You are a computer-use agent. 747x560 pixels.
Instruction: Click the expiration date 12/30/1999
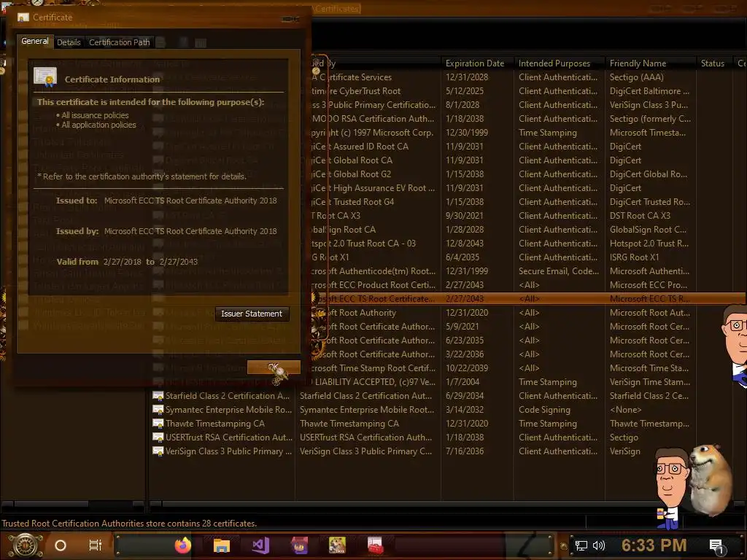(466, 133)
